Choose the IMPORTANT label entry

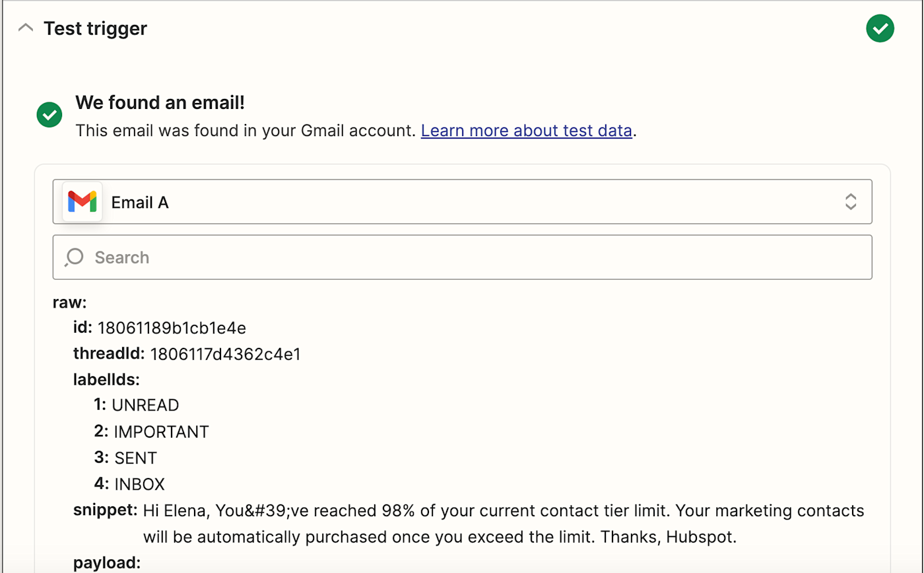tap(161, 432)
